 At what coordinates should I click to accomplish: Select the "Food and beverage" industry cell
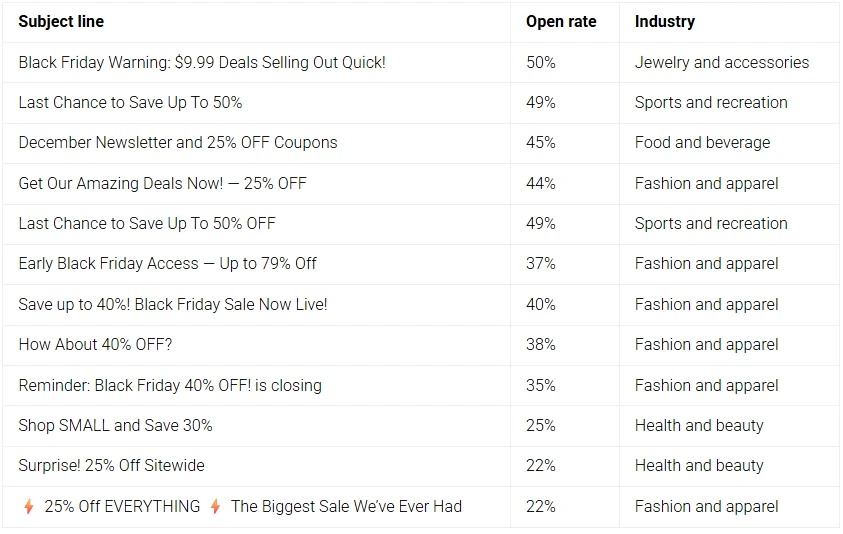[x=702, y=142]
